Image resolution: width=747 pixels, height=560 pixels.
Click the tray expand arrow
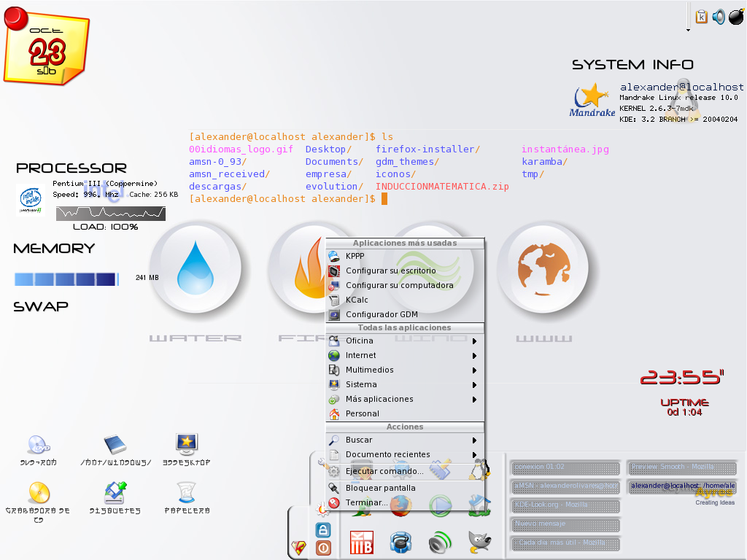[688, 31]
